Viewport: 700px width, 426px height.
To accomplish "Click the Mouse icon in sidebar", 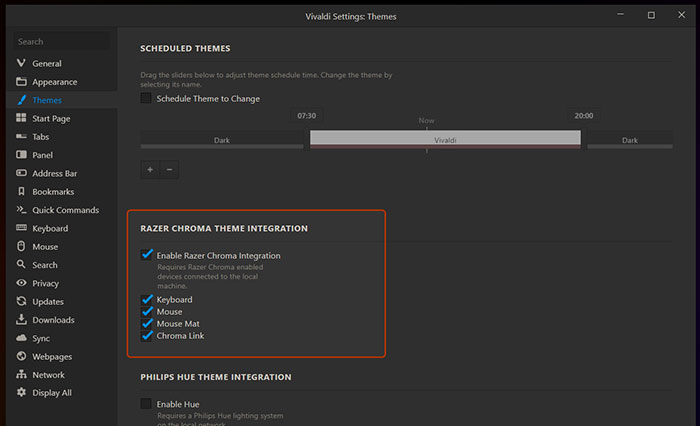I will coord(21,246).
